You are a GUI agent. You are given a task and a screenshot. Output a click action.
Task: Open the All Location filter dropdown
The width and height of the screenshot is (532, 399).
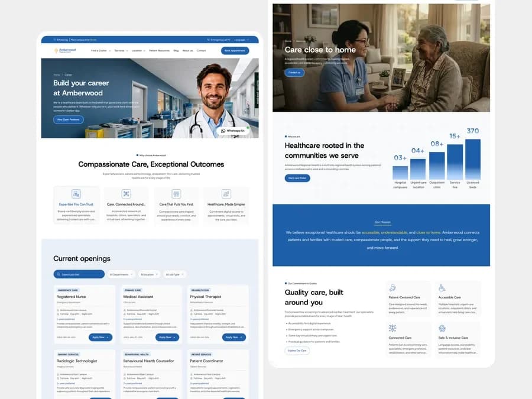[150, 274]
